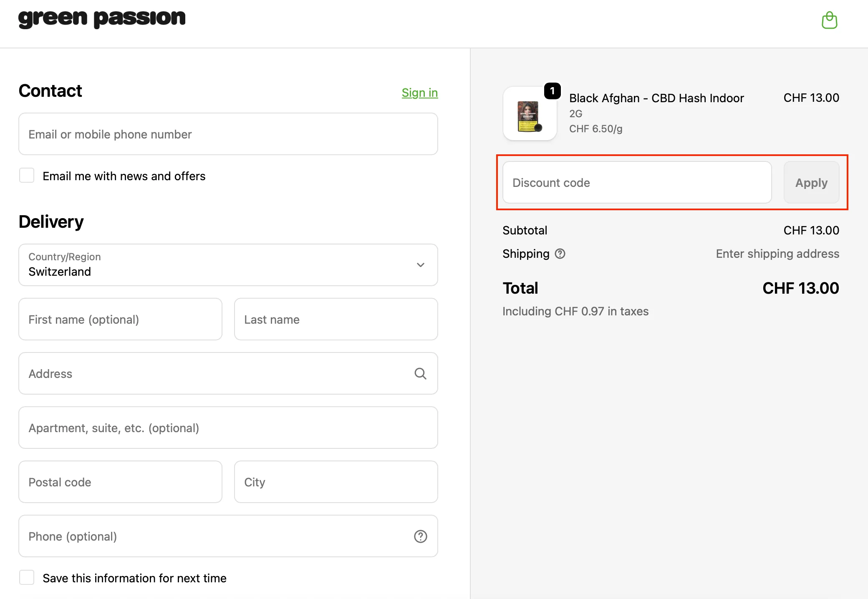Select the Last name field

(336, 320)
